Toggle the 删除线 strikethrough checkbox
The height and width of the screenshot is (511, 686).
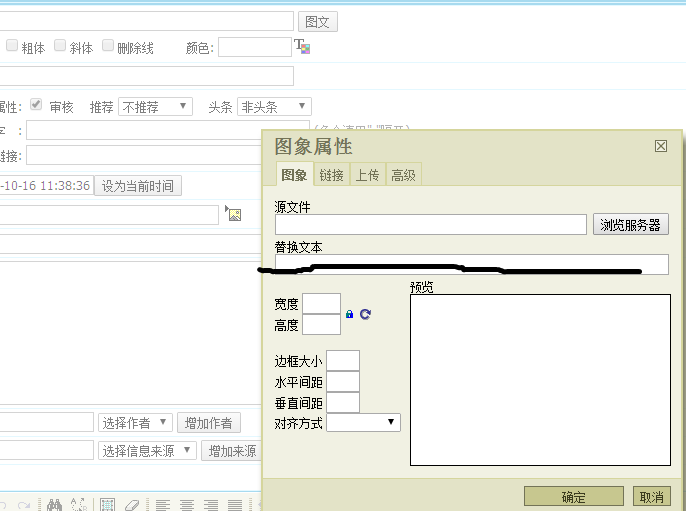click(x=108, y=46)
